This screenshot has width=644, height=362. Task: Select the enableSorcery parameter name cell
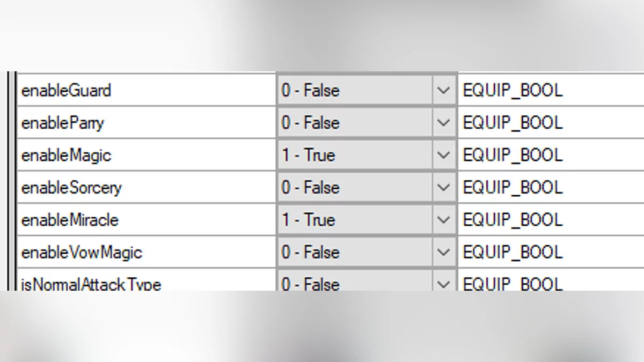tap(145, 188)
